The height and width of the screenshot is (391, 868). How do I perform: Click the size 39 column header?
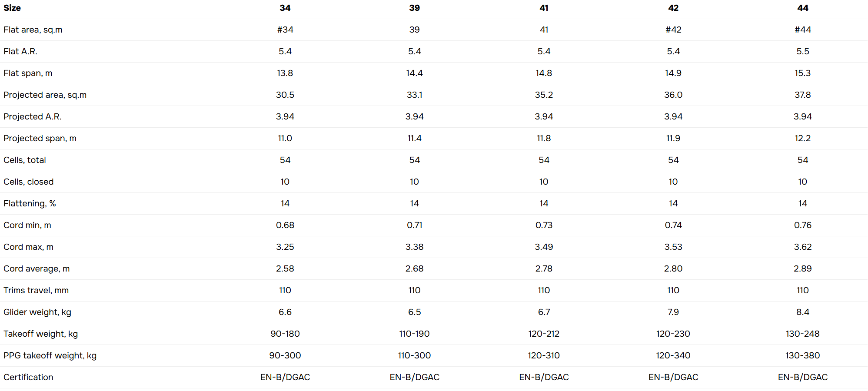coord(414,8)
